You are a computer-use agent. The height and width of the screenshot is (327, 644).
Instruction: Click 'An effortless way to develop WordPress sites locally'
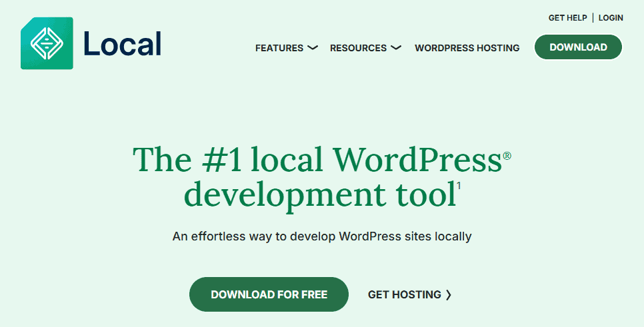322,236
